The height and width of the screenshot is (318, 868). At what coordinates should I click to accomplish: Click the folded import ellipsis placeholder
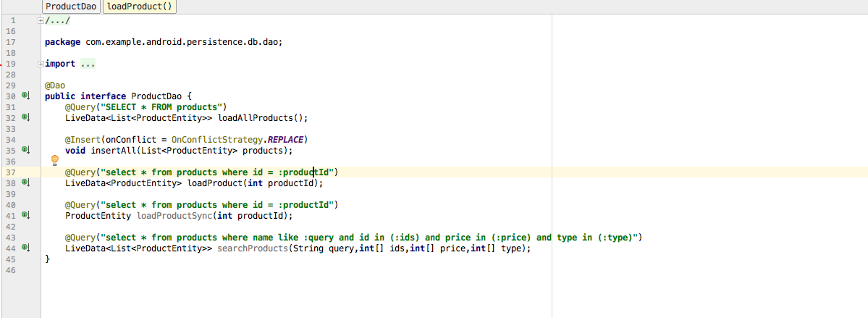pyautogui.click(x=88, y=64)
